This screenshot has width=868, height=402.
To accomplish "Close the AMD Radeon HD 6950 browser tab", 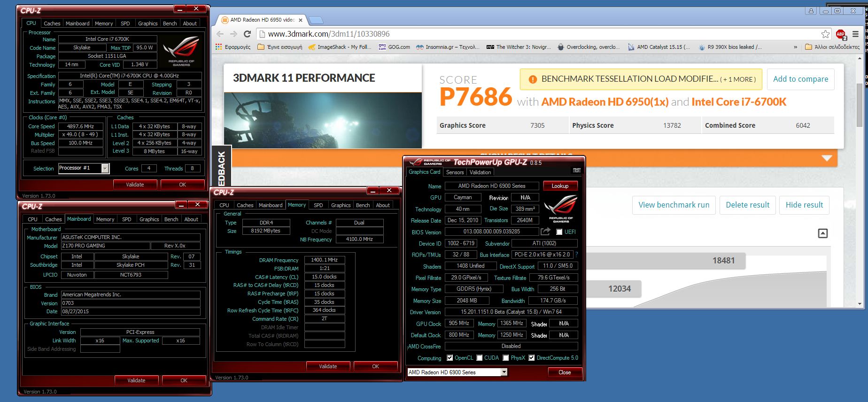I will 301,20.
